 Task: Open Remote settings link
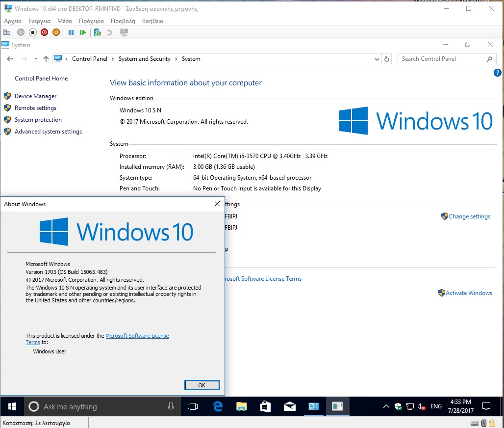(x=35, y=108)
